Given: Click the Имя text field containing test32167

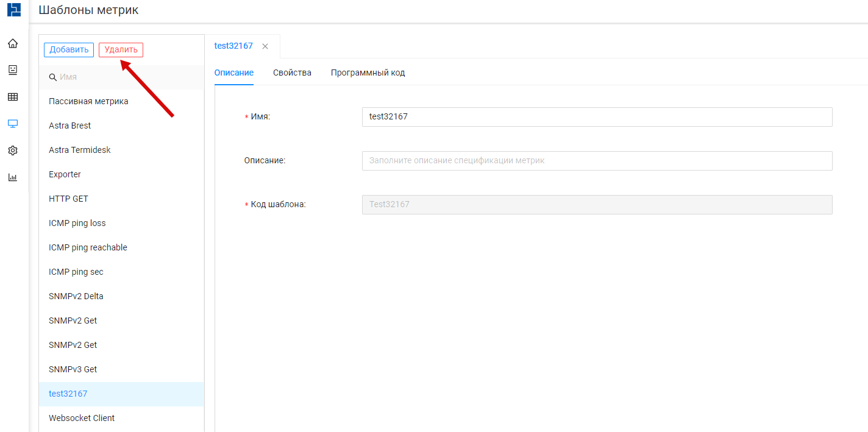Looking at the screenshot, I should click(x=597, y=117).
